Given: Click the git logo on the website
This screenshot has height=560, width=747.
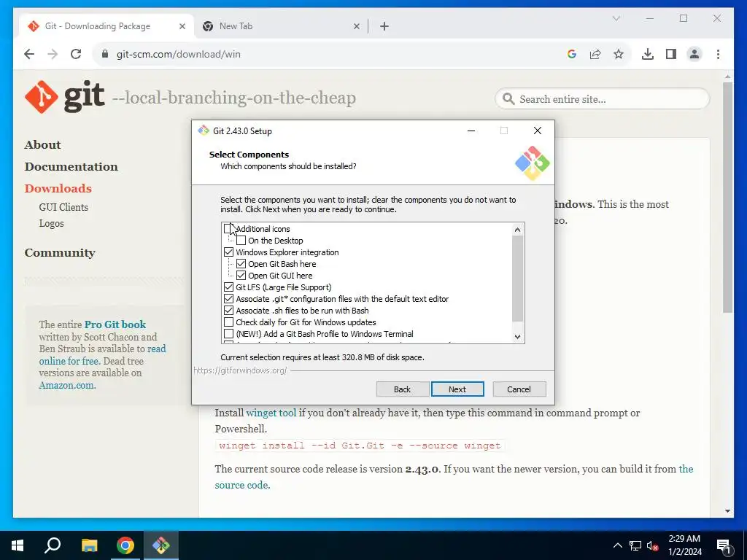Looking at the screenshot, I should [x=64, y=97].
